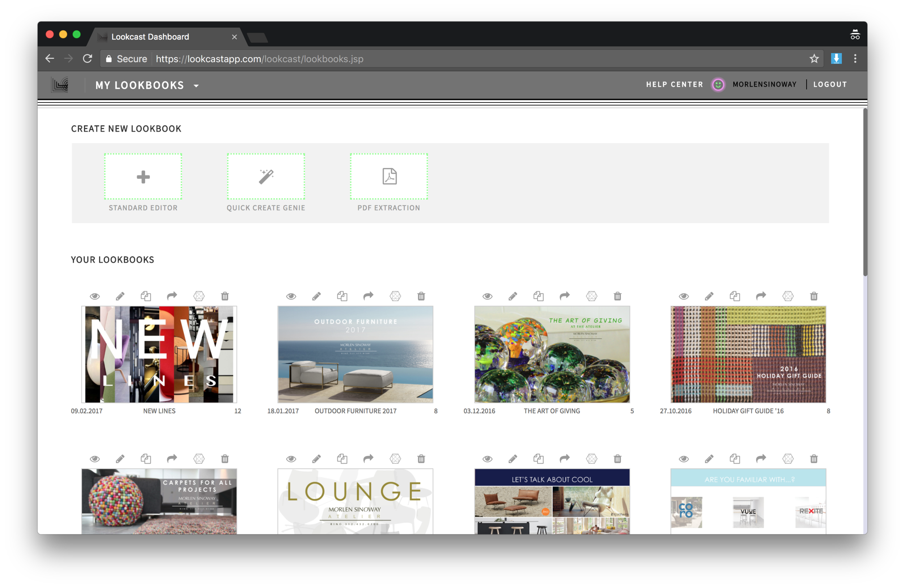Bookmark this page with star icon
905x588 pixels.
click(x=814, y=59)
